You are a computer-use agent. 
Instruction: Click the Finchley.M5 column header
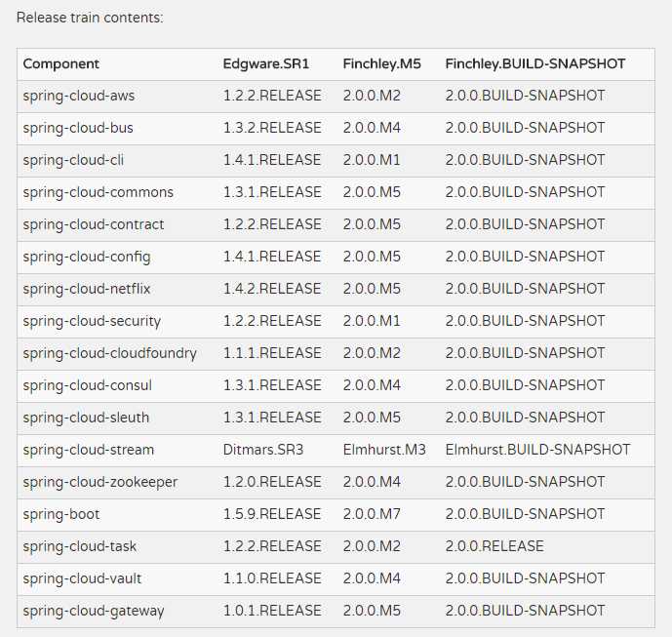pyautogui.click(x=379, y=63)
